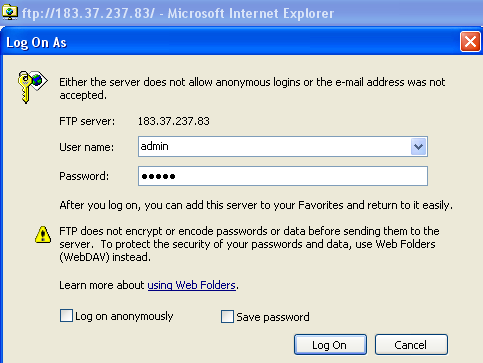The image size is (483, 363).
Task: Click the FTP does not encrypt warning text
Action: [249, 244]
